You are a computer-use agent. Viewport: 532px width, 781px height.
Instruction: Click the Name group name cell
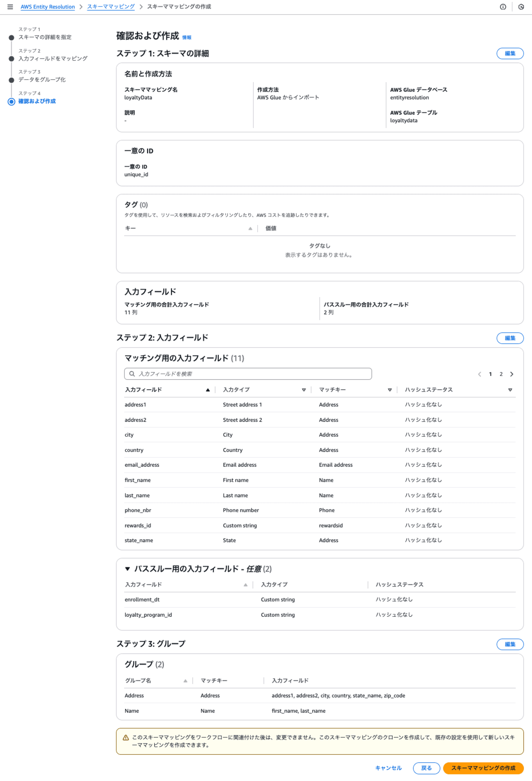[132, 711]
